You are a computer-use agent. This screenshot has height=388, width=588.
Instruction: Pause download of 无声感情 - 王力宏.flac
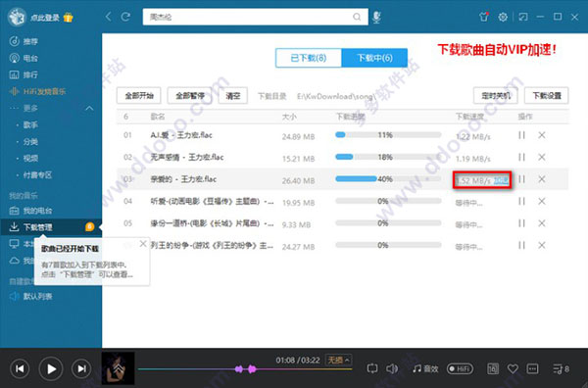point(521,157)
